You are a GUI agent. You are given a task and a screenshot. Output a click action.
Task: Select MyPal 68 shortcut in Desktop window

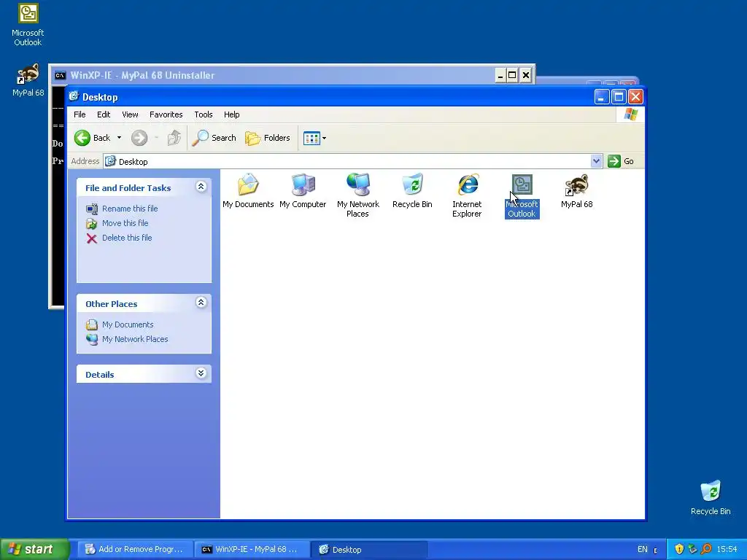(x=576, y=184)
